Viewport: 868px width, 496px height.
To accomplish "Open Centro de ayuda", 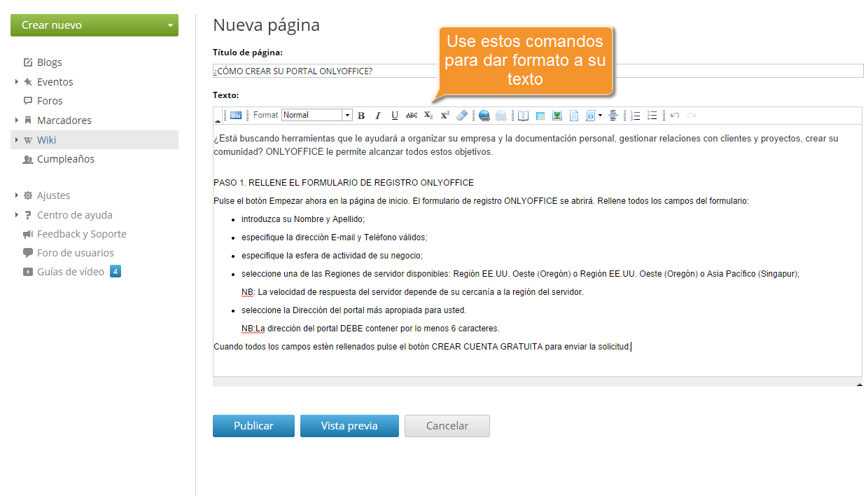I will (74, 215).
